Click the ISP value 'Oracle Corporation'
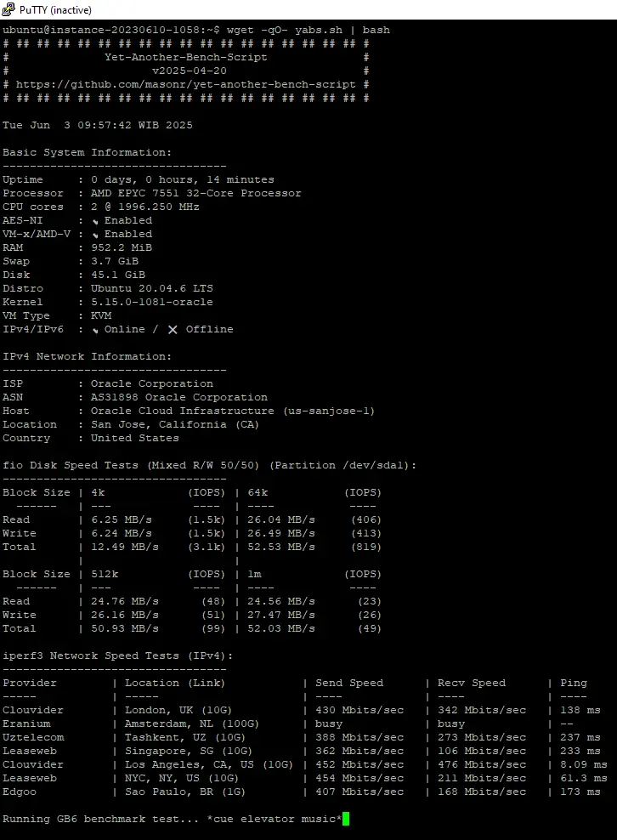Viewport: 617px width, 840px height. [152, 383]
